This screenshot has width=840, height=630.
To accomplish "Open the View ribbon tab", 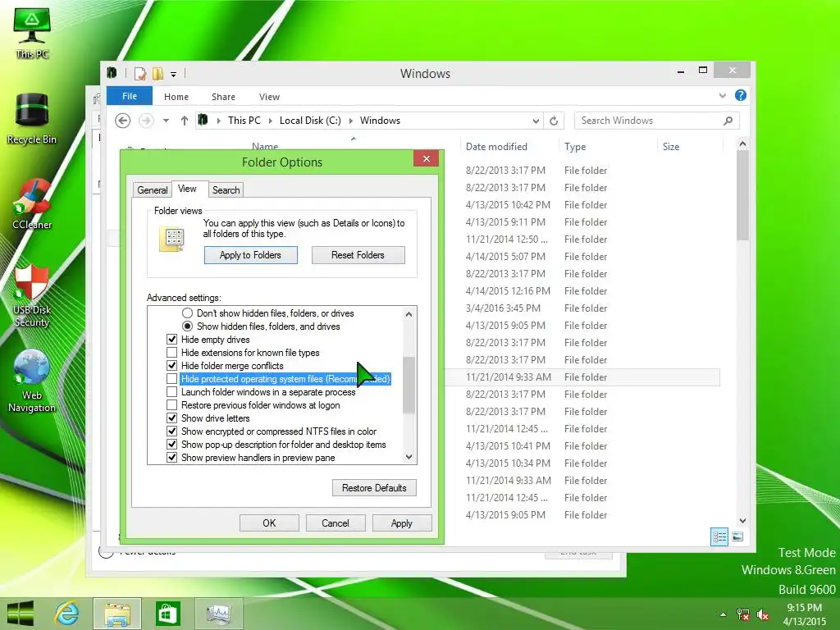I will tap(269, 97).
